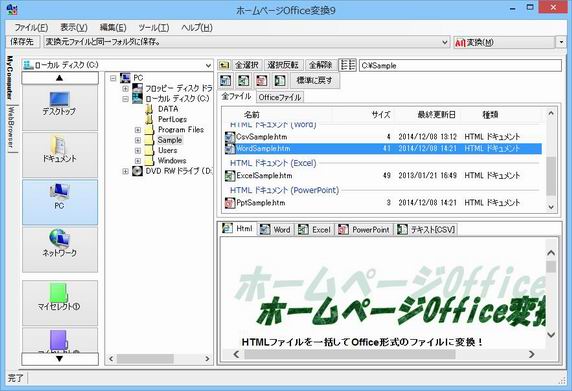Expand the Windows folder node
Image resolution: width=572 pixels, height=391 pixels.
(x=138, y=160)
